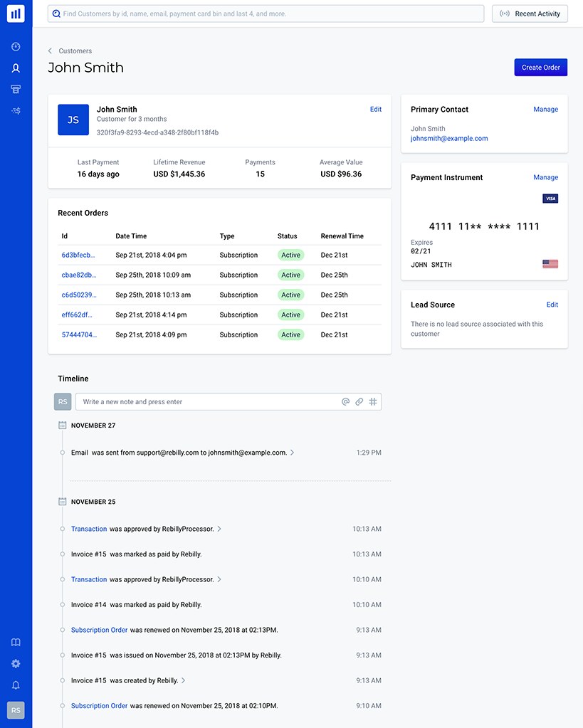
Task: Open the settings gear icon
Action: [x=16, y=664]
